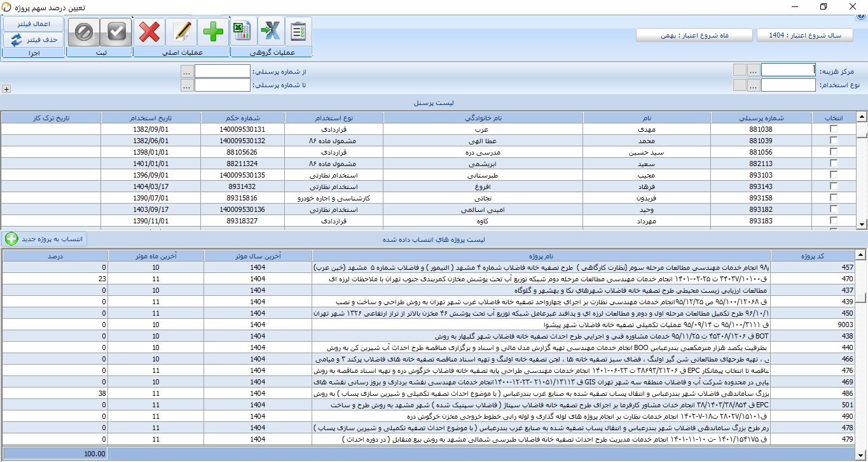Screen dimensions: 868x462
Task: Click the از شماره پرسنلی input field
Action: 223,71
